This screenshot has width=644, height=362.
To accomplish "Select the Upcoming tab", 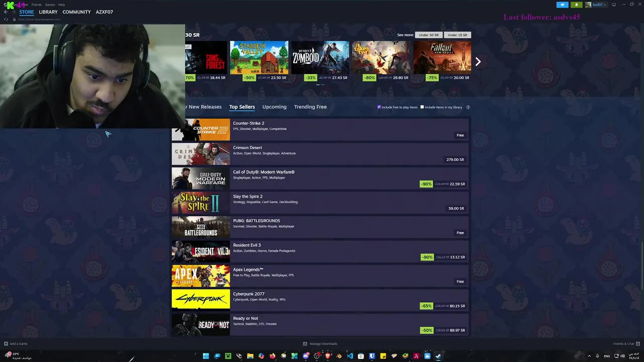I will (274, 107).
